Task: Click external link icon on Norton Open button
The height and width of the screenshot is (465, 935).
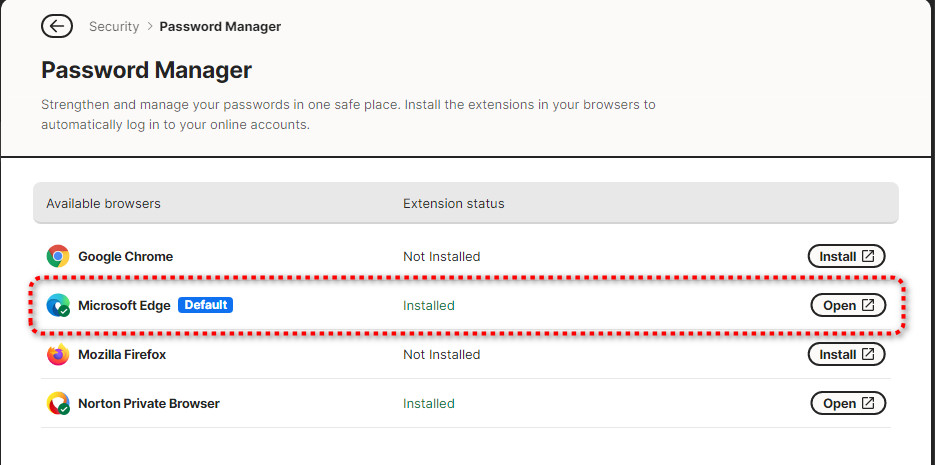Action: click(868, 403)
